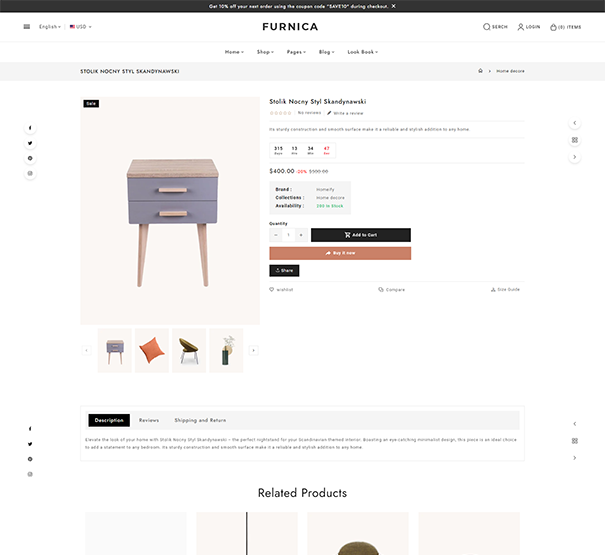The height and width of the screenshot is (555, 605).
Task: Open the hamburger menu icon
Action: 27,27
